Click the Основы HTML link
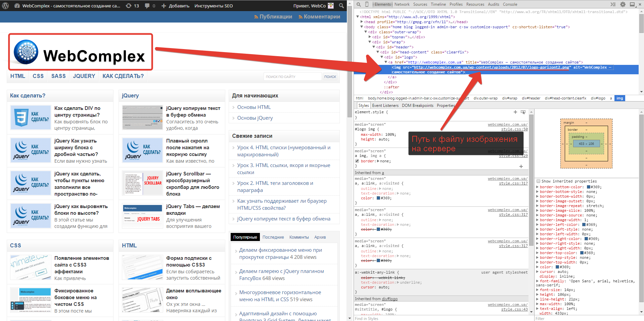644x321 pixels. coord(254,107)
